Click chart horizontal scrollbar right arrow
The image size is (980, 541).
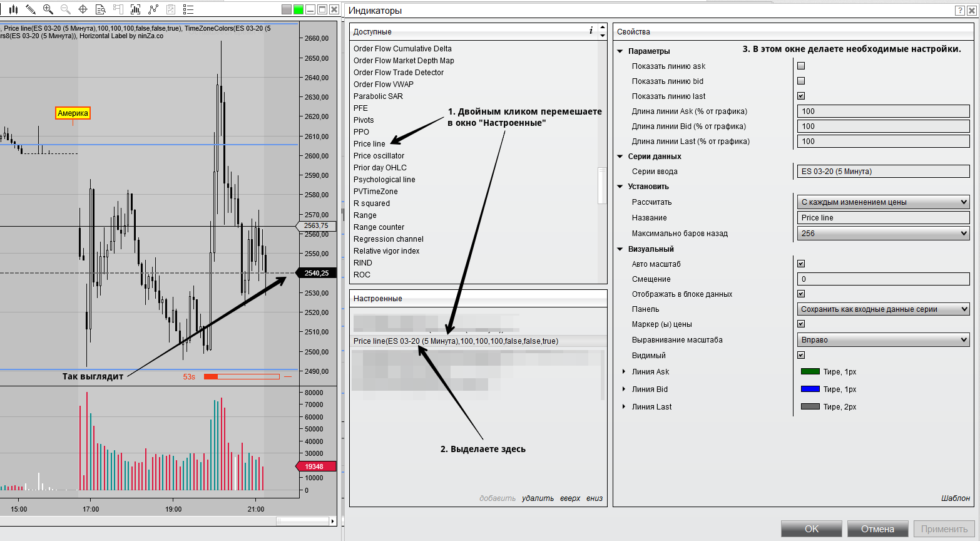coord(333,521)
